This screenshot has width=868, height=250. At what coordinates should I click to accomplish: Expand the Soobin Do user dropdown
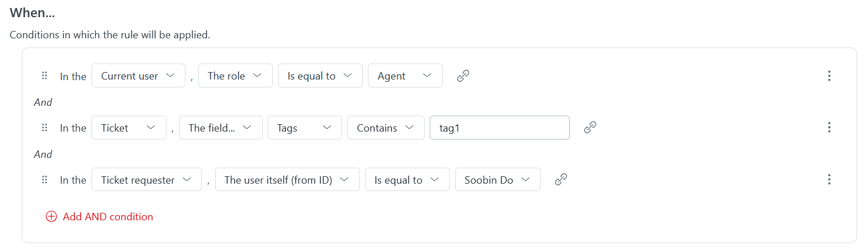[x=497, y=180]
